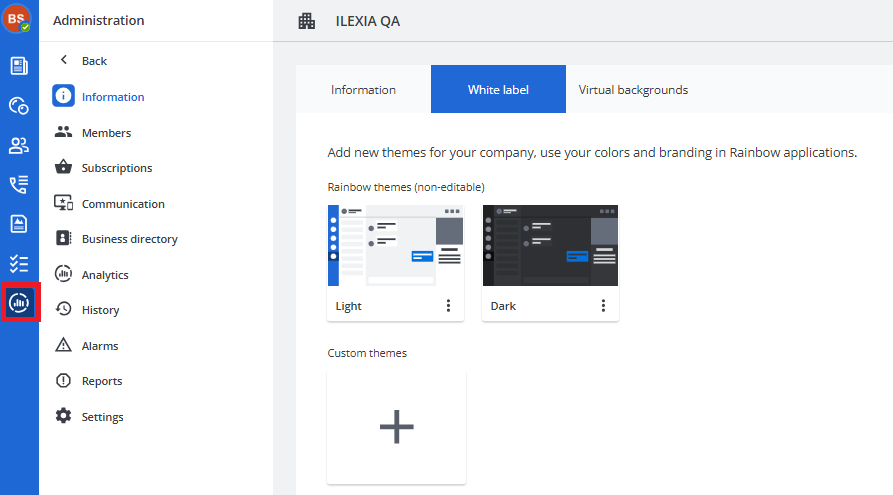
Task: Add a new custom theme with plus tile
Action: [x=396, y=427]
